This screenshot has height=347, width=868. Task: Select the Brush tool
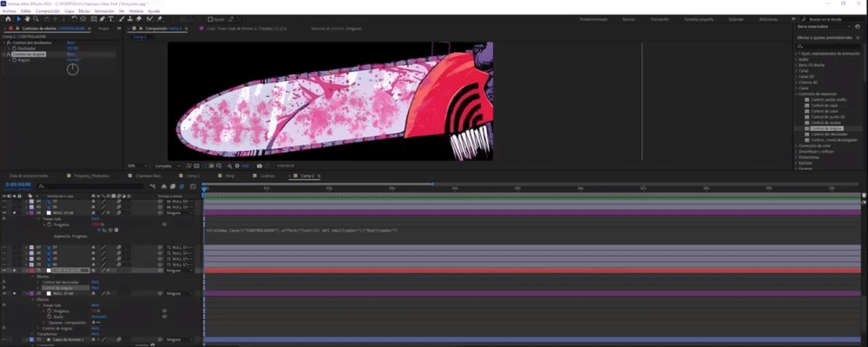click(122, 19)
